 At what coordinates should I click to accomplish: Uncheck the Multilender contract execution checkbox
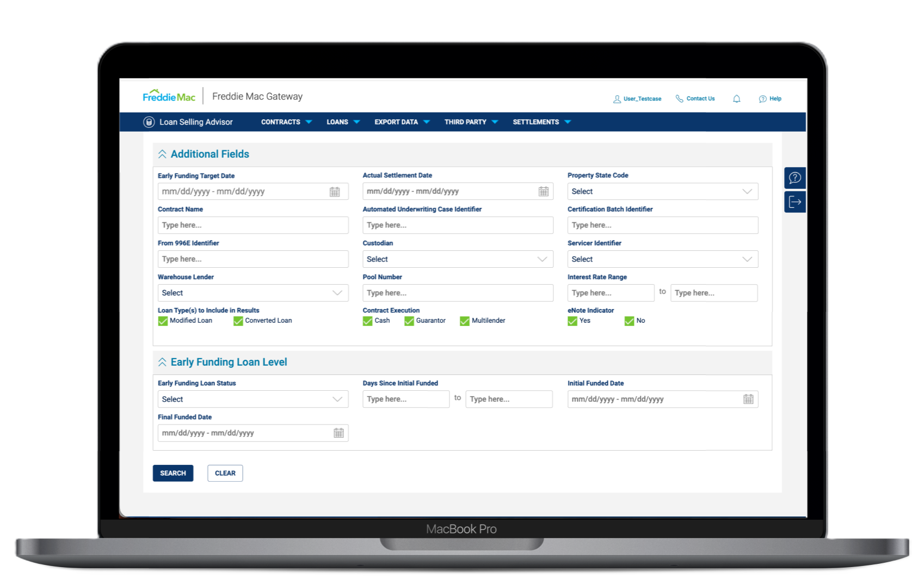click(465, 321)
